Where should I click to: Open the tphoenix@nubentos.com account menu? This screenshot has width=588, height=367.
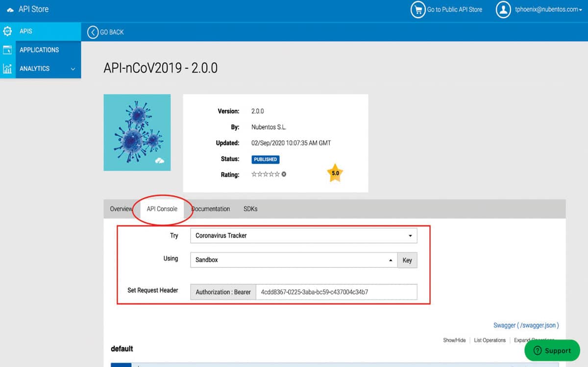tap(546, 10)
